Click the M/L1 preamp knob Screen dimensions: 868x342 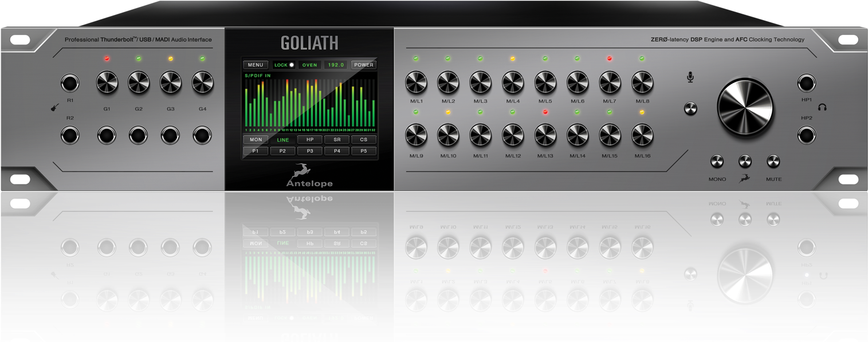coord(417,83)
